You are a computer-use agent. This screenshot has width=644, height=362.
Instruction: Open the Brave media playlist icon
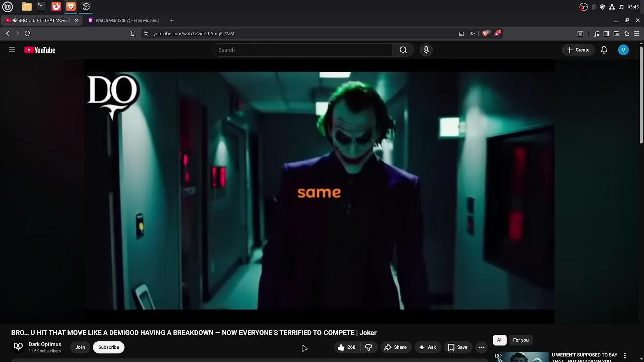(596, 33)
